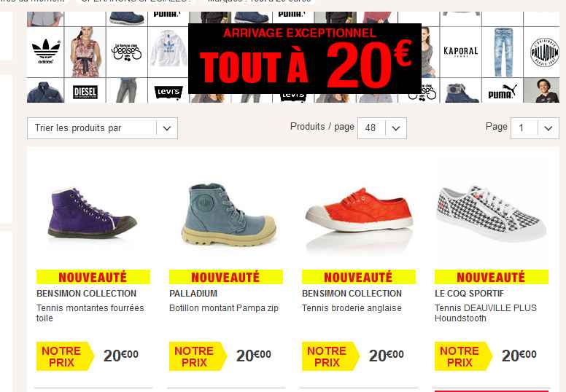The height and width of the screenshot is (392, 566).
Task: Open the Page number dropdown
Action: 535,128
